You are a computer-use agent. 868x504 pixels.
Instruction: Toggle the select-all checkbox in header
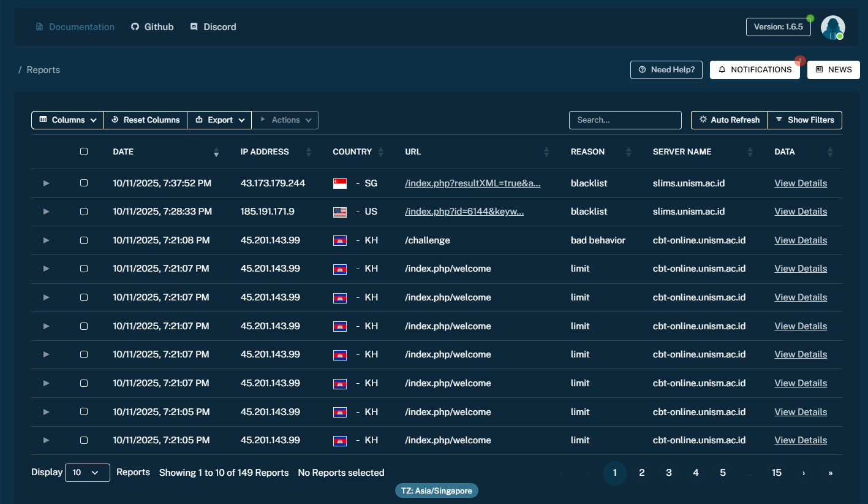(x=84, y=152)
